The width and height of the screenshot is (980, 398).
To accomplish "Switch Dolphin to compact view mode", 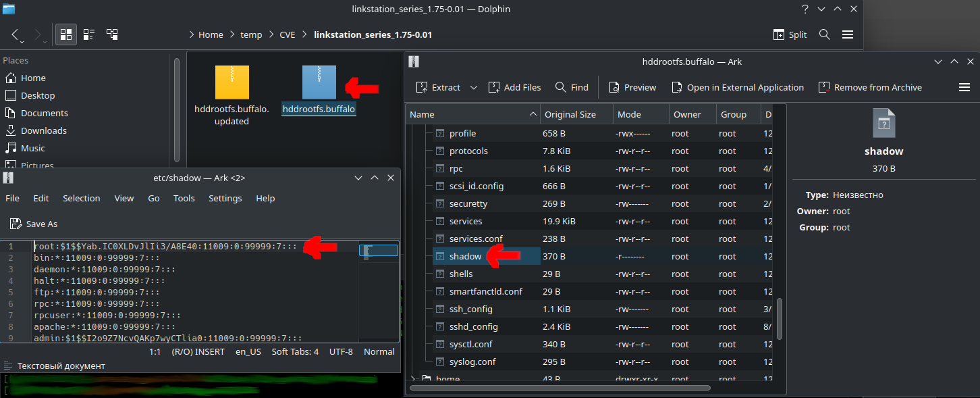I will pos(88,34).
